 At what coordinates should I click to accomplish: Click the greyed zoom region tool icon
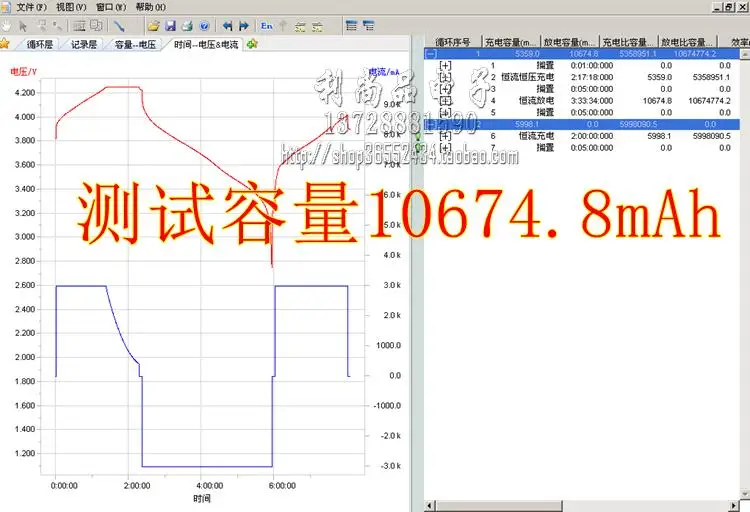[41, 26]
